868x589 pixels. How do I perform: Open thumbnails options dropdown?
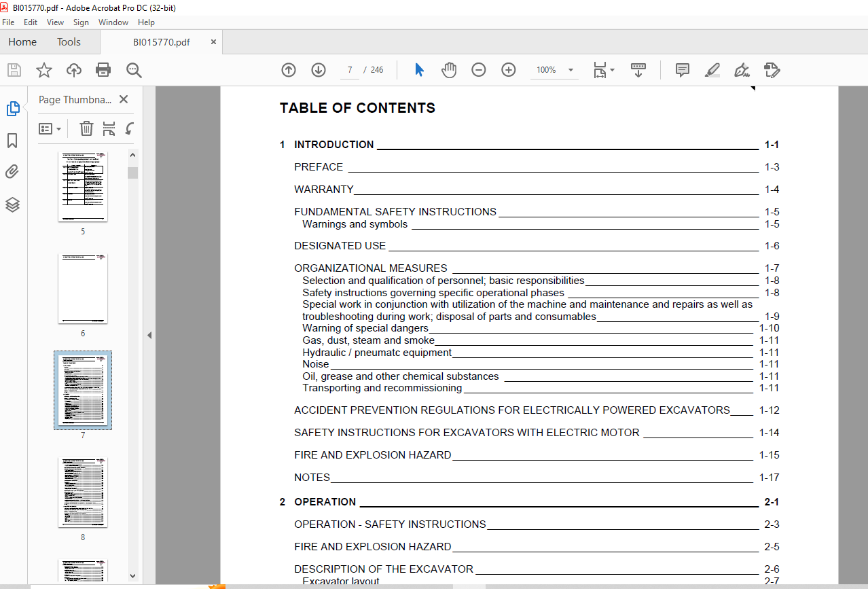click(50, 128)
